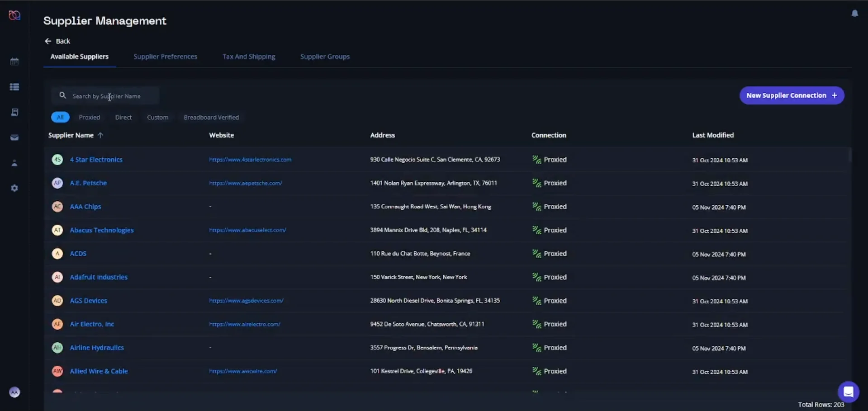Open AGS Devices supplier
The image size is (868, 411).
pyautogui.click(x=89, y=301)
